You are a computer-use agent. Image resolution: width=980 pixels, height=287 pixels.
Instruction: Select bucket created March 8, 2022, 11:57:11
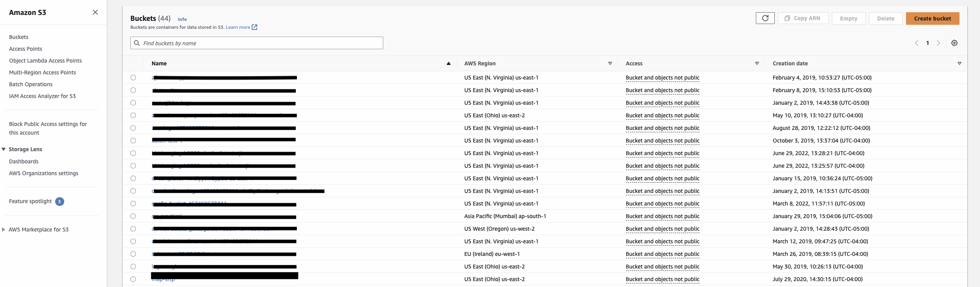pyautogui.click(x=133, y=204)
